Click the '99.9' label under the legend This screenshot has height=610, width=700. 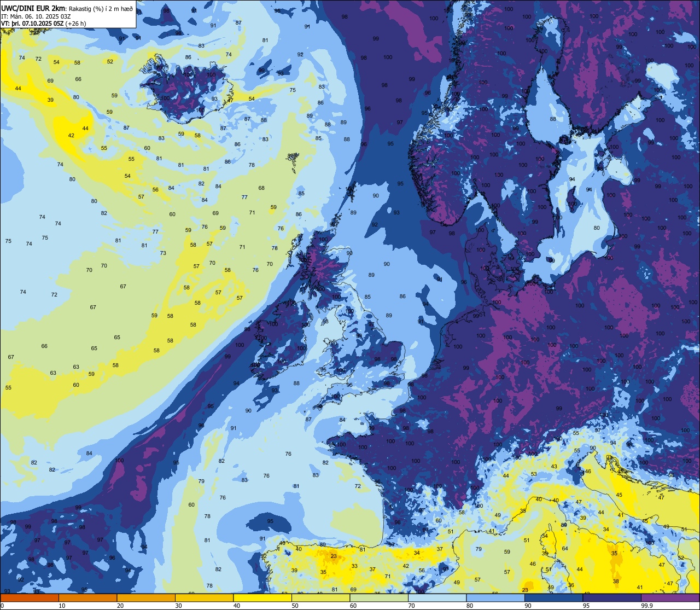pyautogui.click(x=646, y=606)
